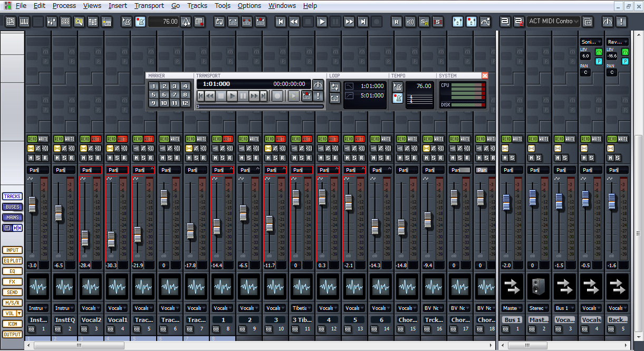Click marker button 12 in Marker panel

coord(185,103)
